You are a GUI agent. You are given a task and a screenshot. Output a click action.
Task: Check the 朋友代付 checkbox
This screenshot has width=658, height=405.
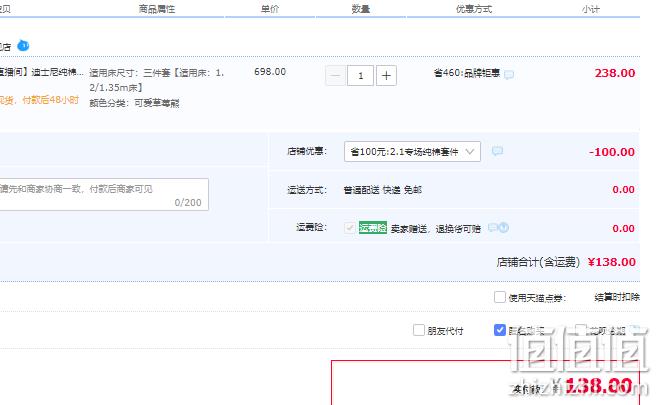pyautogui.click(x=419, y=330)
